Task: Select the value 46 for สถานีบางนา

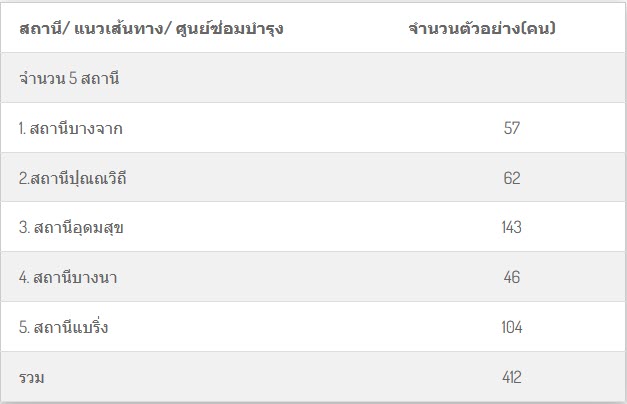Action: 512,277
